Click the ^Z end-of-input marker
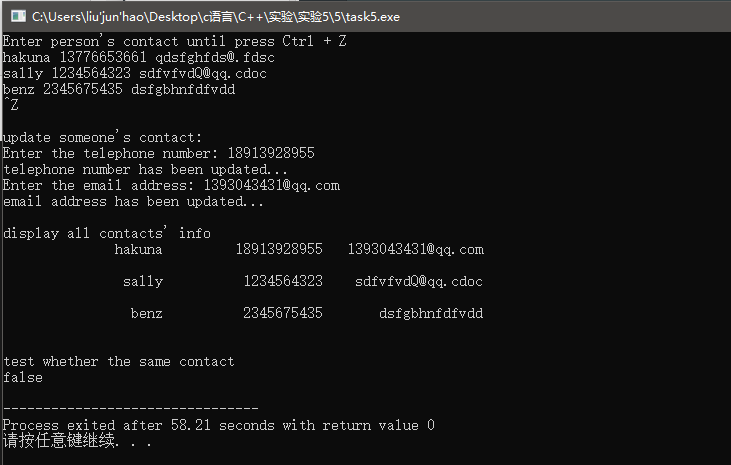731x465 pixels. [11, 105]
